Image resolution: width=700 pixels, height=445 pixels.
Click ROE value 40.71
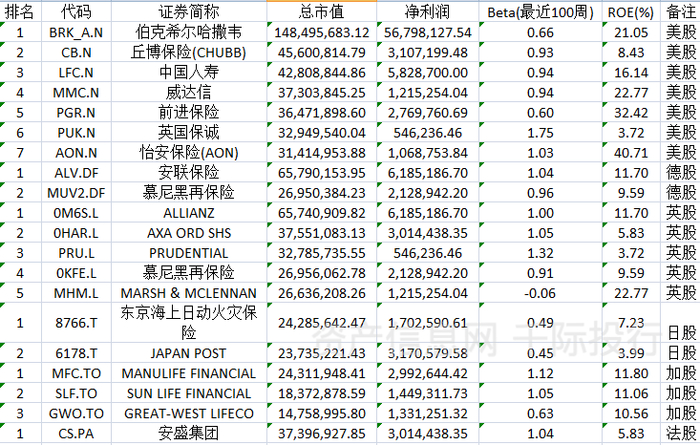coord(631,153)
